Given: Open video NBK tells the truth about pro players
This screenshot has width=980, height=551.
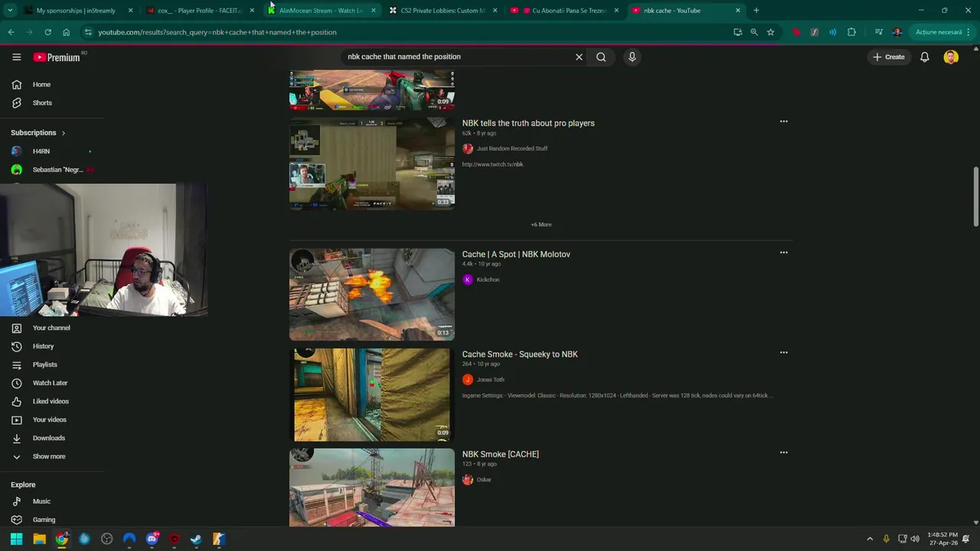Looking at the screenshot, I should point(528,122).
